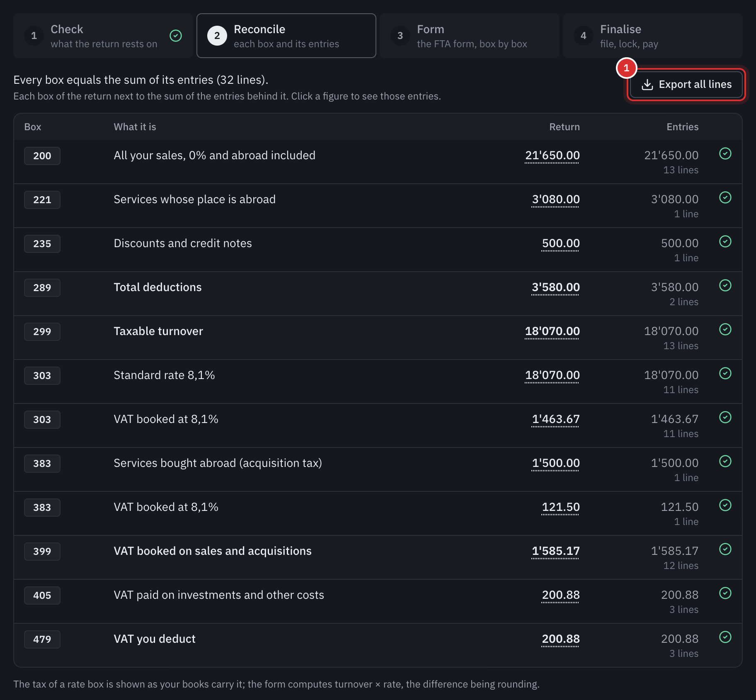
Task: Click the '13 lines' count under box 200 entries
Action: click(x=681, y=170)
